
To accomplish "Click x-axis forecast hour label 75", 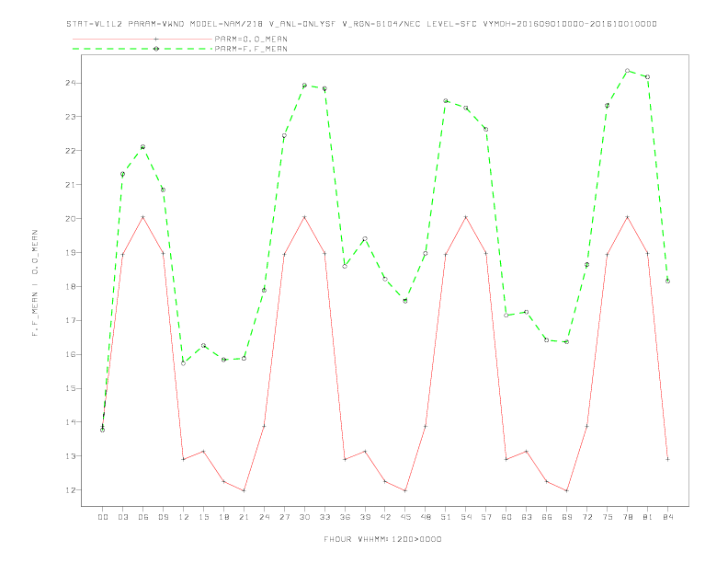I will point(608,517).
